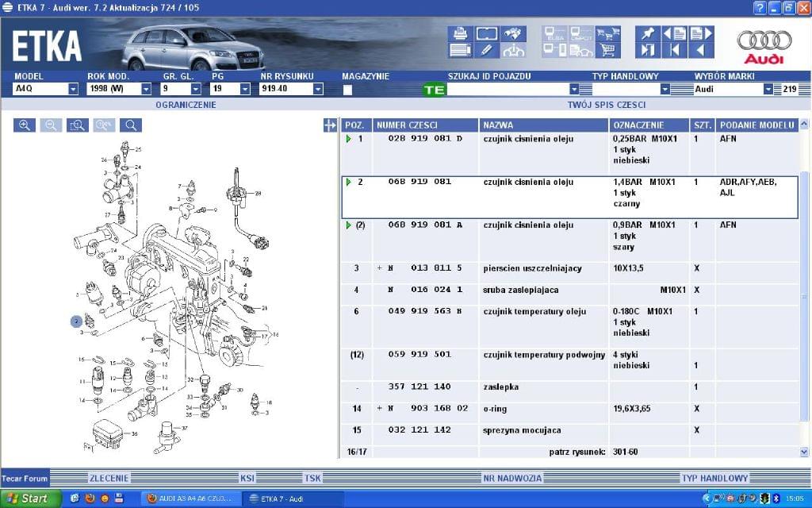
Task: Click the help question mark in the title bar
Action: (760, 8)
